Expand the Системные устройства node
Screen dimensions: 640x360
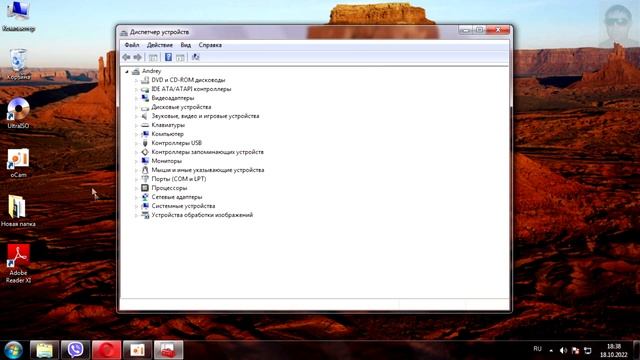click(x=136, y=206)
